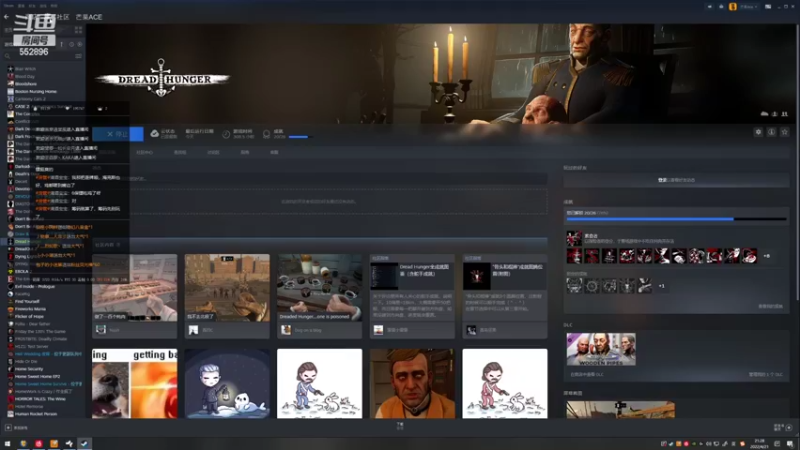This screenshot has height=450, width=800.
Task: Click the first locked grey achievement icon
Action: [x=574, y=286]
